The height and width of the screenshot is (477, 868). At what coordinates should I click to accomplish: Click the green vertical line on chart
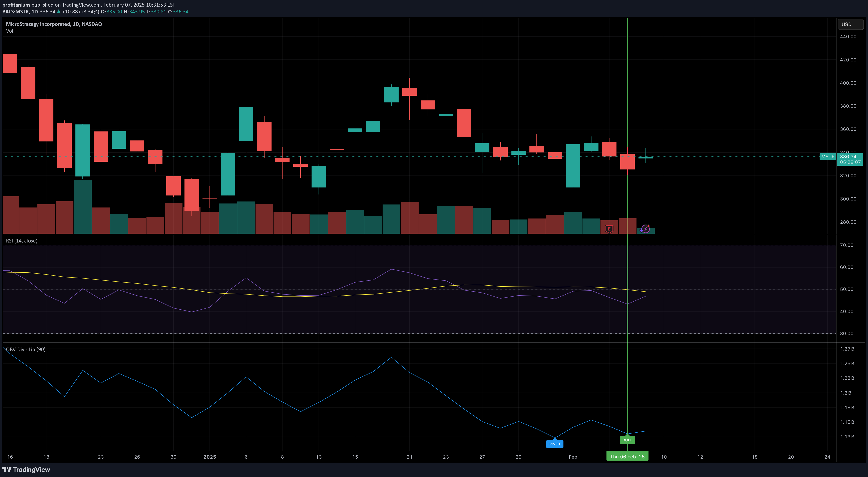pos(627,84)
